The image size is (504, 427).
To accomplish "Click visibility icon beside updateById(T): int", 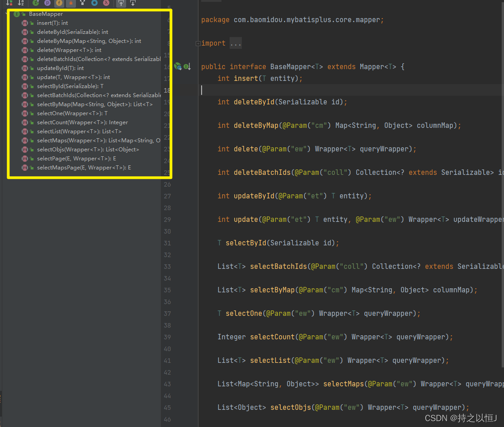I will pos(32,68).
